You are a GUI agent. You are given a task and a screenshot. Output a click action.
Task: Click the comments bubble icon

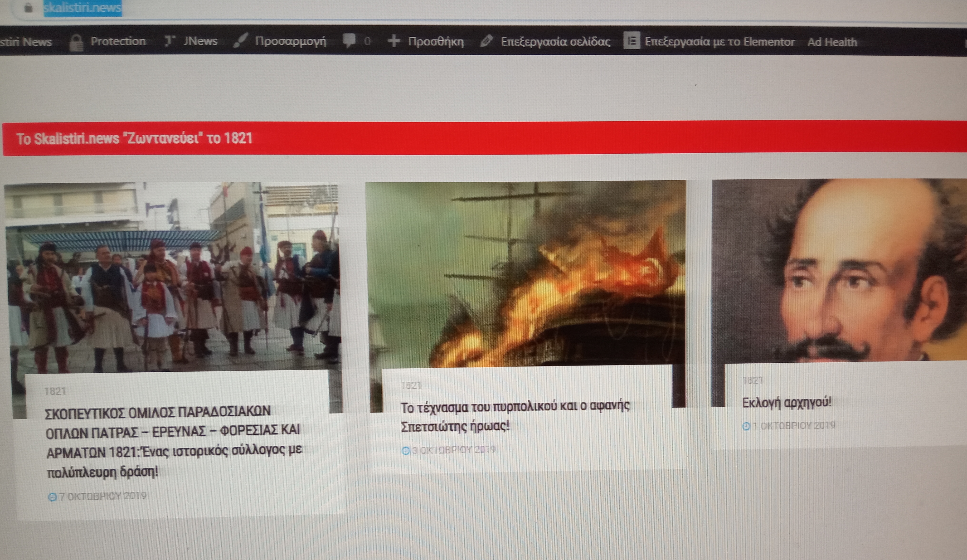pos(349,40)
